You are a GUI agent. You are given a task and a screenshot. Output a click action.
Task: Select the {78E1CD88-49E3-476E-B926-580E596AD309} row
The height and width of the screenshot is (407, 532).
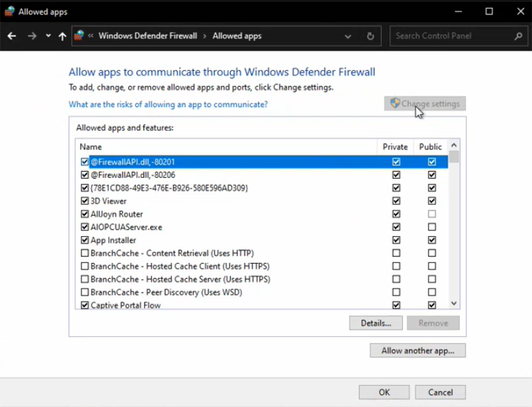click(261, 188)
